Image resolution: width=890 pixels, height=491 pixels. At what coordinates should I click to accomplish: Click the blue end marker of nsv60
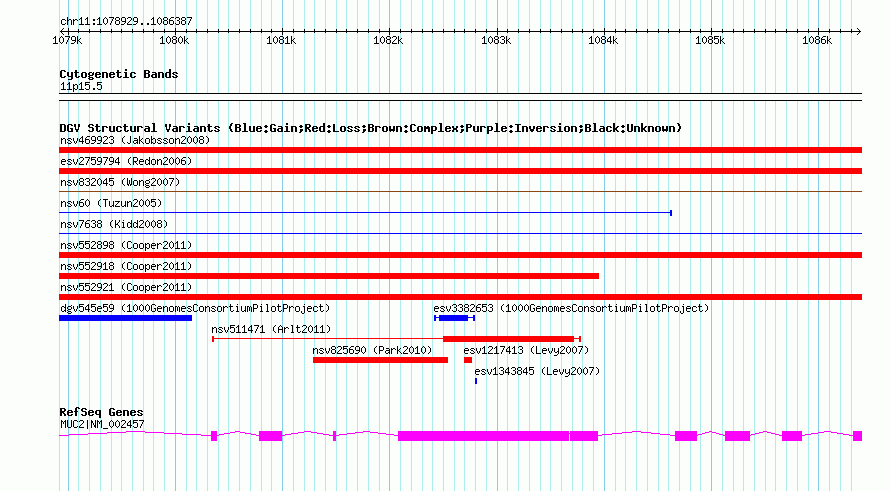(671, 213)
